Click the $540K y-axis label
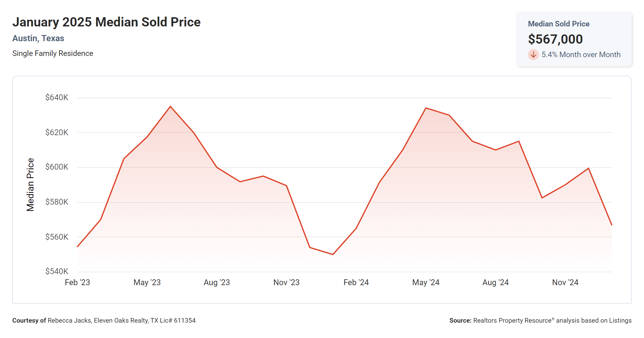The height and width of the screenshot is (338, 644). (57, 271)
